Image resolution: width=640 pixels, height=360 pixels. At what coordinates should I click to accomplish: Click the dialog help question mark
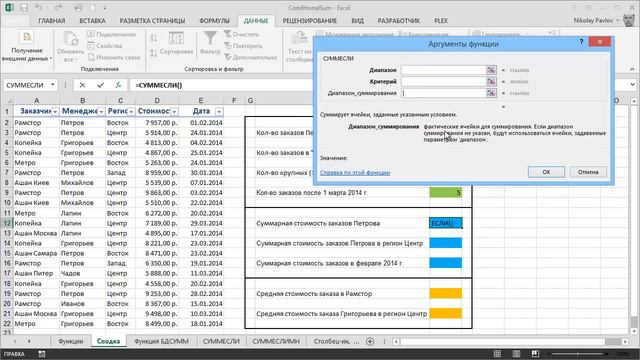coord(581,42)
